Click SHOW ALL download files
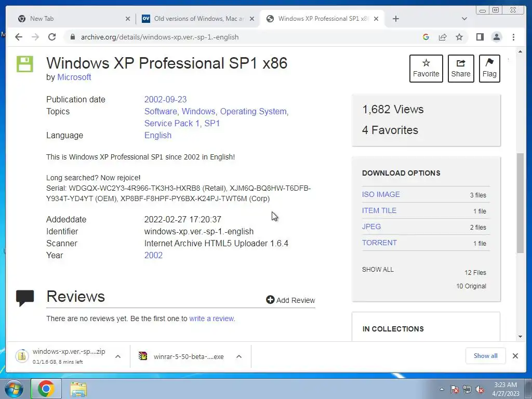The height and width of the screenshot is (399, 532). coord(378,270)
